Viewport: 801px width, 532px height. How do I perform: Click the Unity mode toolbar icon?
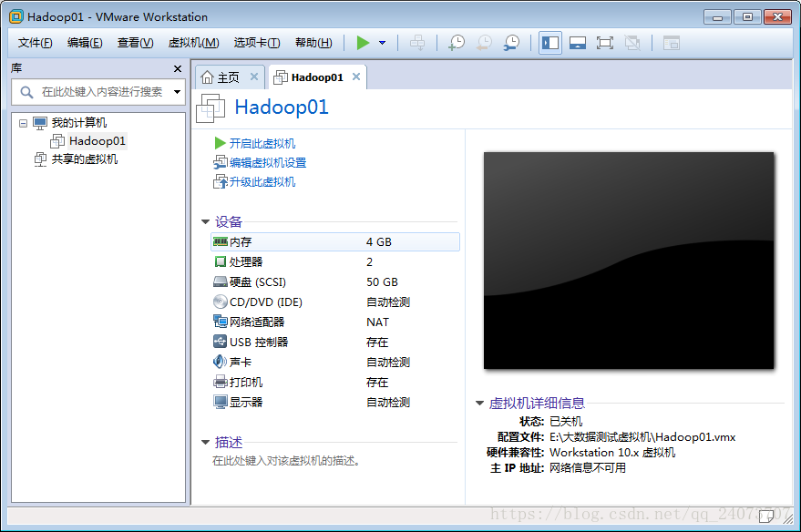632,43
